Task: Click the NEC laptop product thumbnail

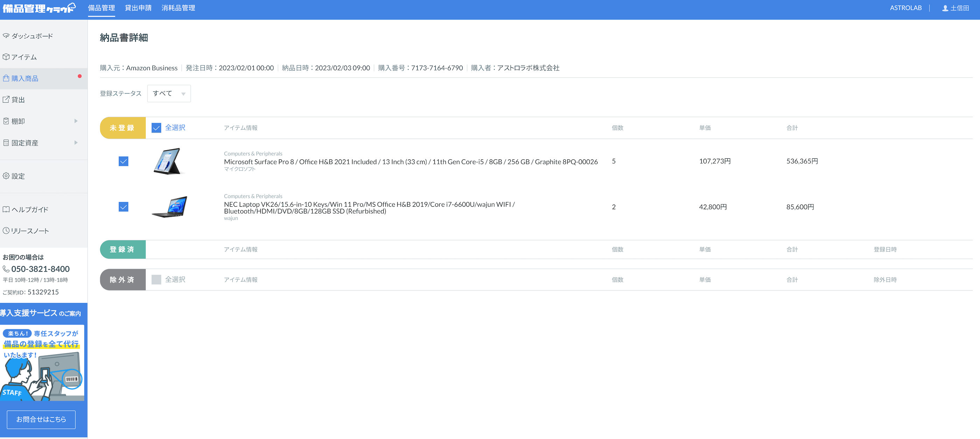Action: (170, 207)
